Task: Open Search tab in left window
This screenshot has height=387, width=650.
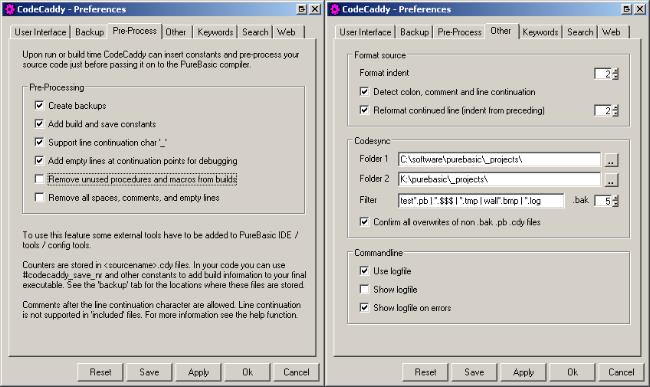Action: [255, 32]
